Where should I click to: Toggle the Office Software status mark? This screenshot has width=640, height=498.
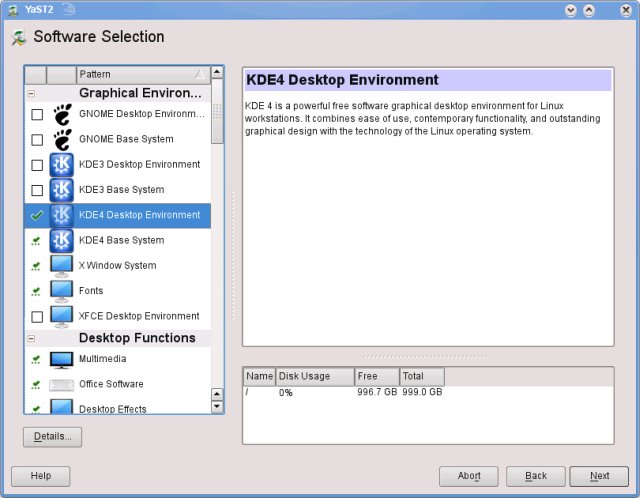tap(36, 385)
